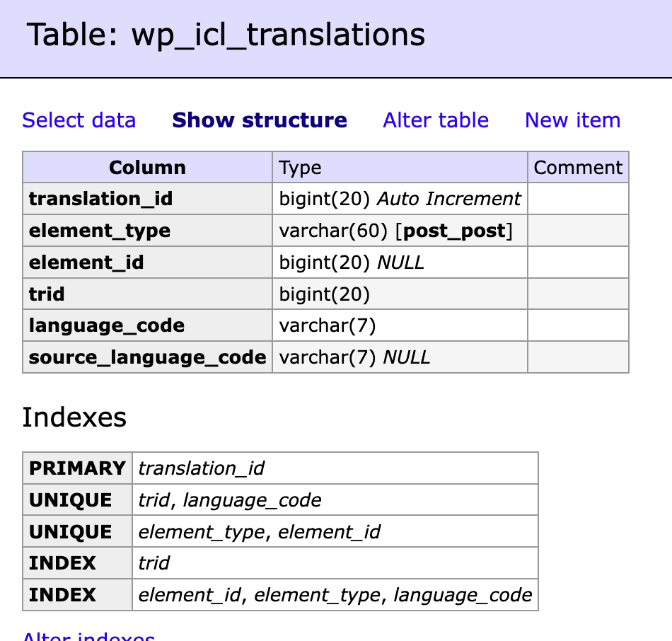Select the element_type column row
Viewport: 672px width, 641px height.
[325, 231]
